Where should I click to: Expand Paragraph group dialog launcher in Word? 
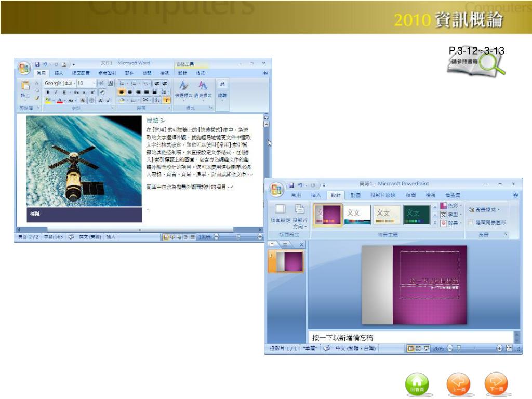(169, 108)
